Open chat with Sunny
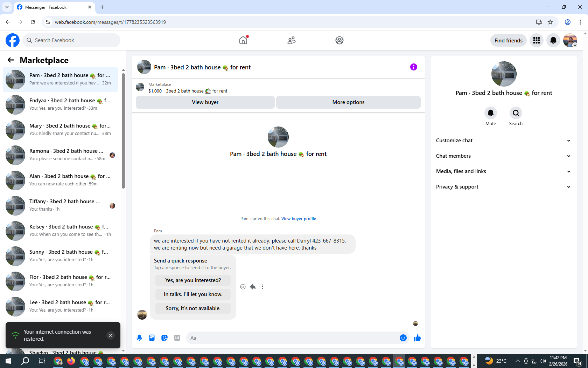The image size is (588, 368). click(60, 256)
